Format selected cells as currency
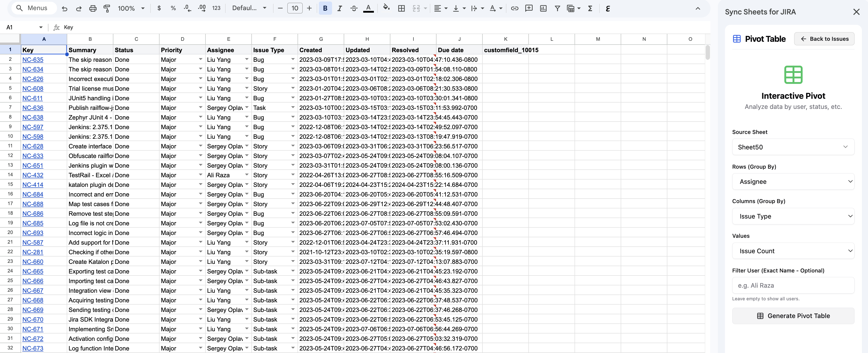The height and width of the screenshot is (353, 868). click(x=159, y=8)
